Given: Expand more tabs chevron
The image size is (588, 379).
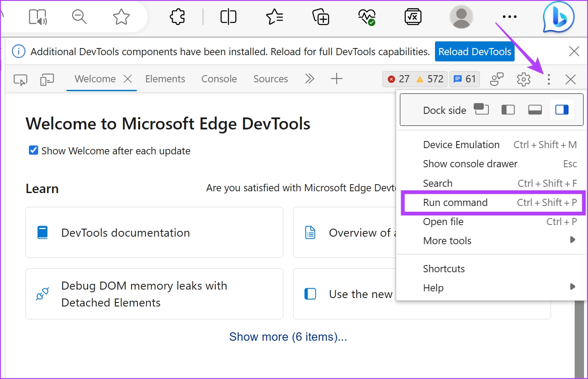Looking at the screenshot, I should (310, 79).
